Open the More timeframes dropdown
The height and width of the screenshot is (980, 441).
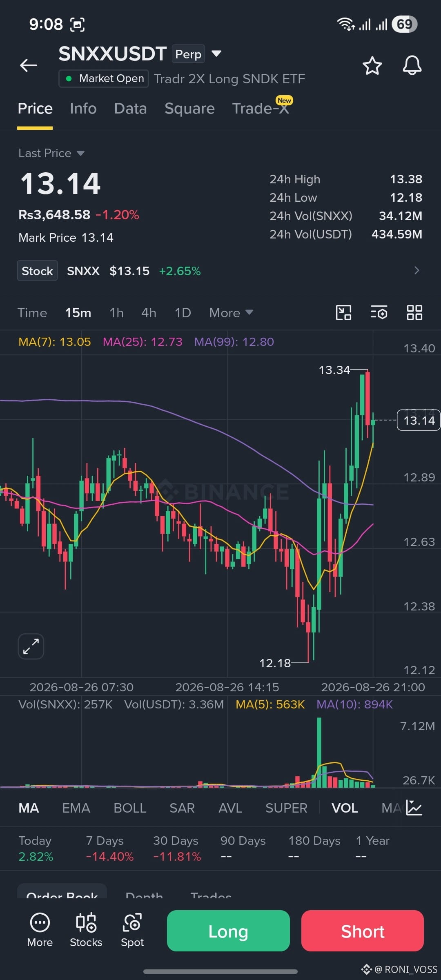[x=231, y=313]
